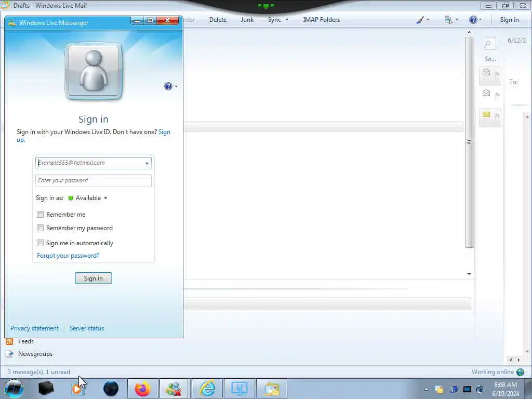532x399 pixels.
Task: Click the Windows Live Messenger title icon
Action: coord(12,23)
